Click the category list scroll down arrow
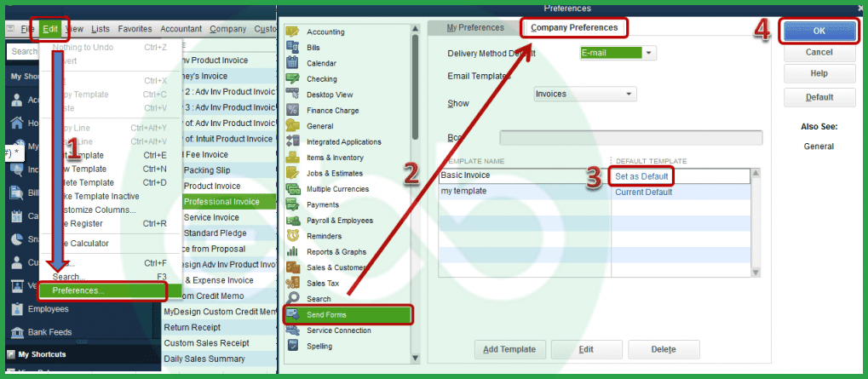 tap(416, 359)
